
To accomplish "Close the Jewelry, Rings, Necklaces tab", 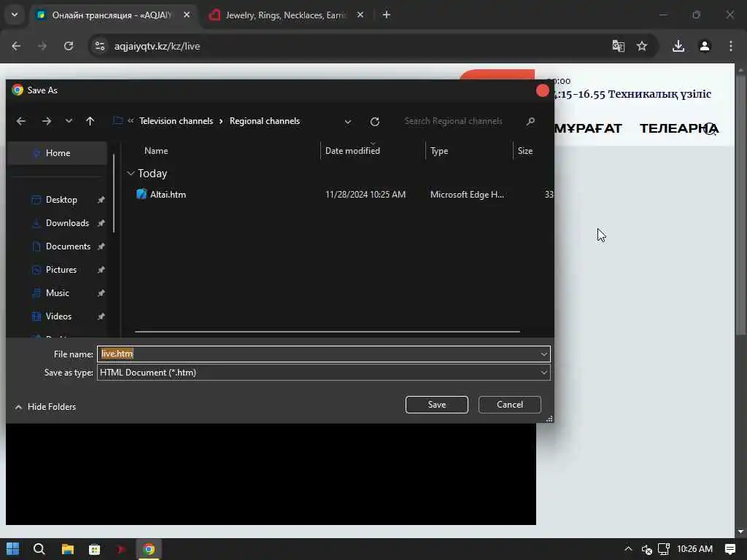I will 360,15.
